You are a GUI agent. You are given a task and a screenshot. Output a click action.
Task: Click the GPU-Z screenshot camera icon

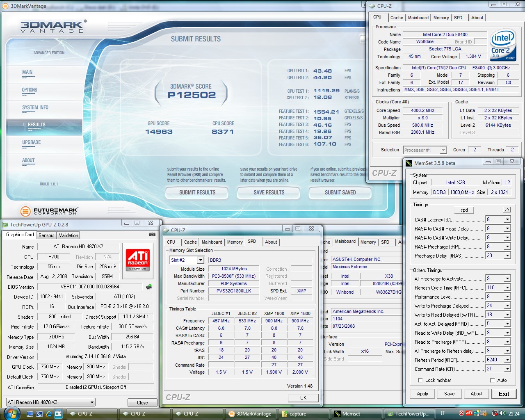click(152, 235)
